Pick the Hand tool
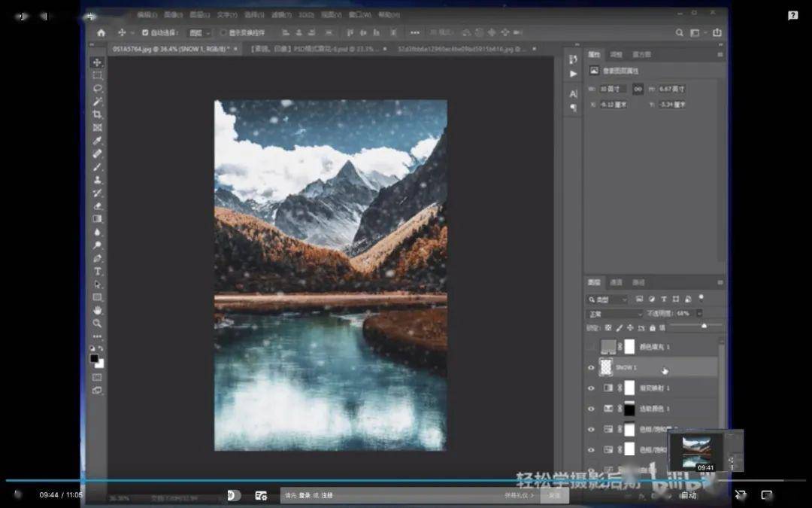Screen dimensions: 812x508 [x=97, y=310]
